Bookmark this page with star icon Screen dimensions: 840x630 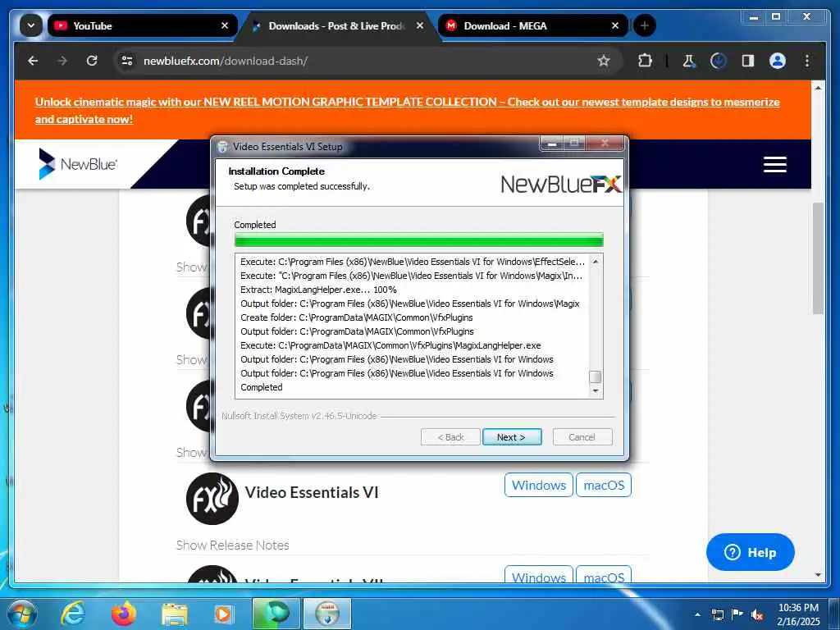(604, 61)
